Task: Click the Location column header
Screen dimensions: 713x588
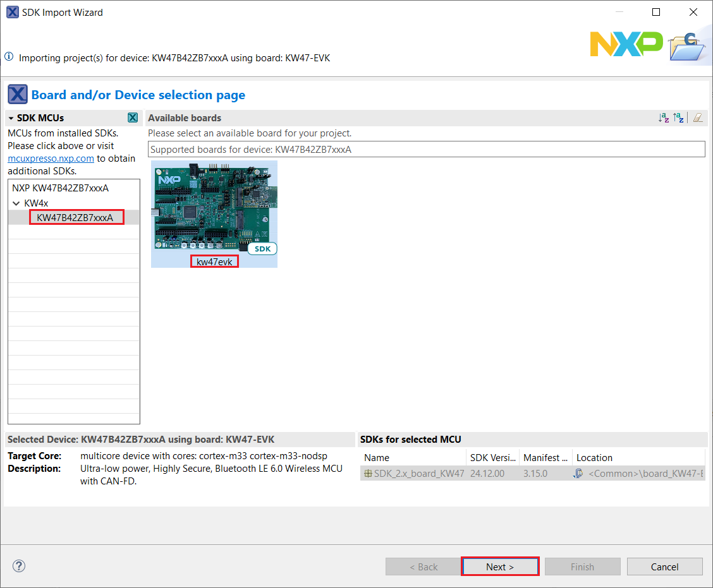Action: (x=637, y=458)
